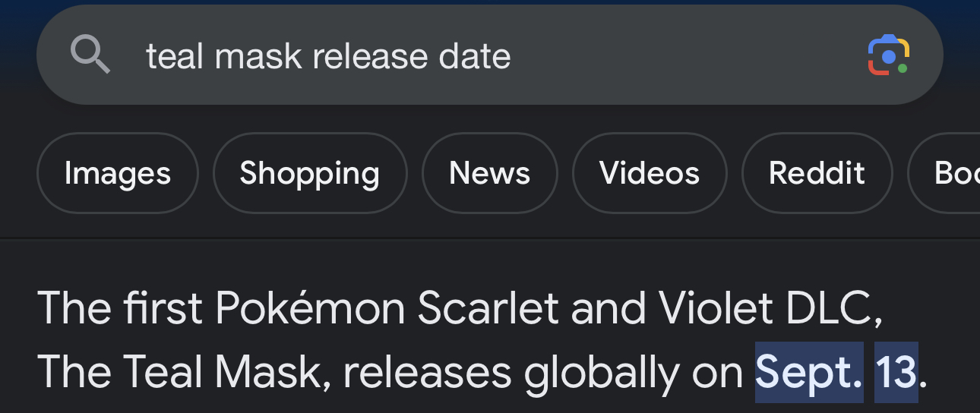
Task: Show Videos results
Action: click(650, 173)
